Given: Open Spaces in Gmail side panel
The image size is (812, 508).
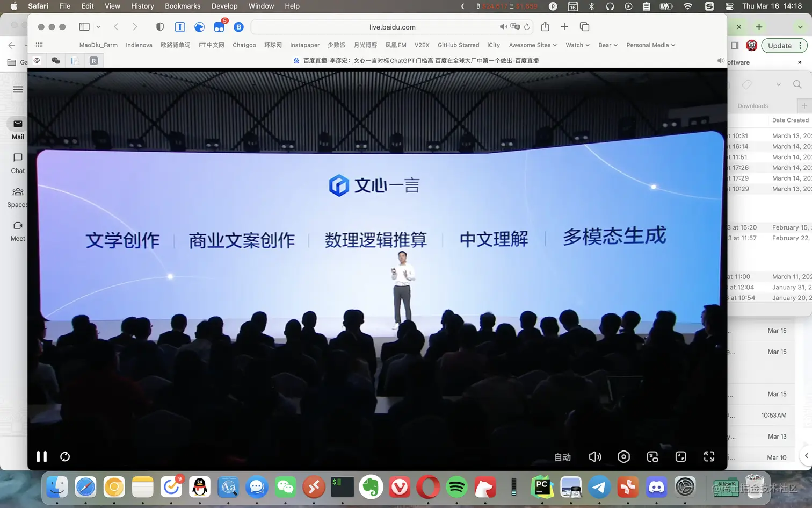Looking at the screenshot, I should pyautogui.click(x=17, y=197).
